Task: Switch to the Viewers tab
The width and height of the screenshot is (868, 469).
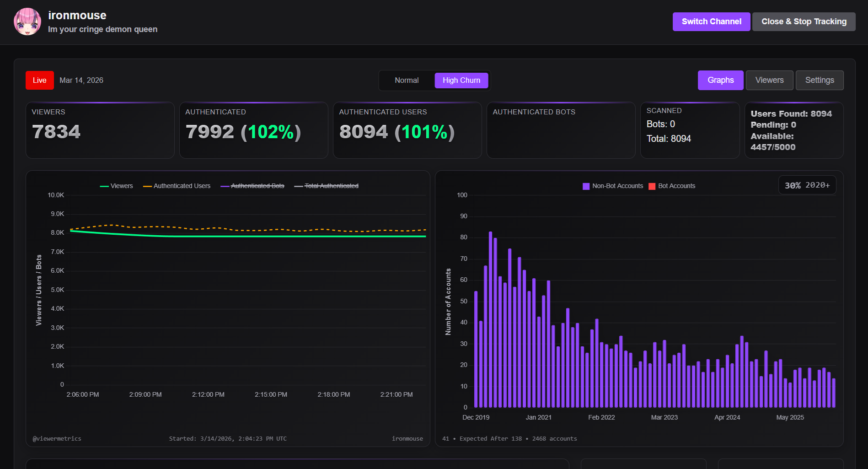Action: click(769, 81)
